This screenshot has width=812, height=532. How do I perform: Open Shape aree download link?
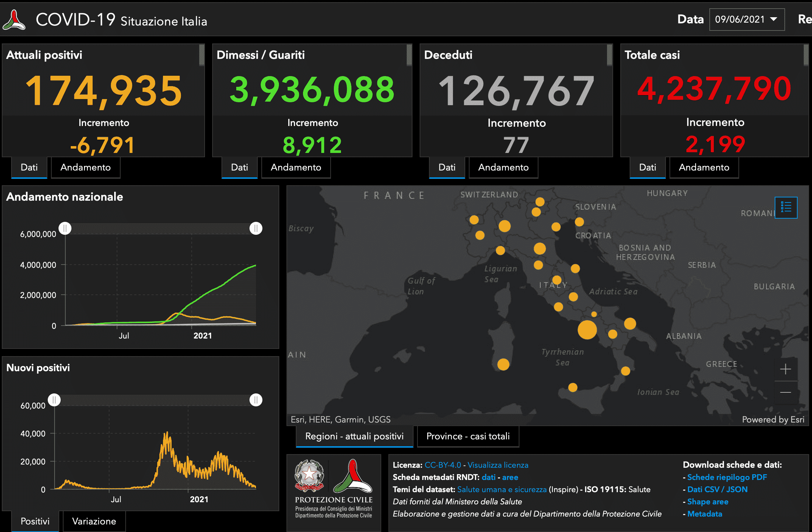tap(708, 502)
